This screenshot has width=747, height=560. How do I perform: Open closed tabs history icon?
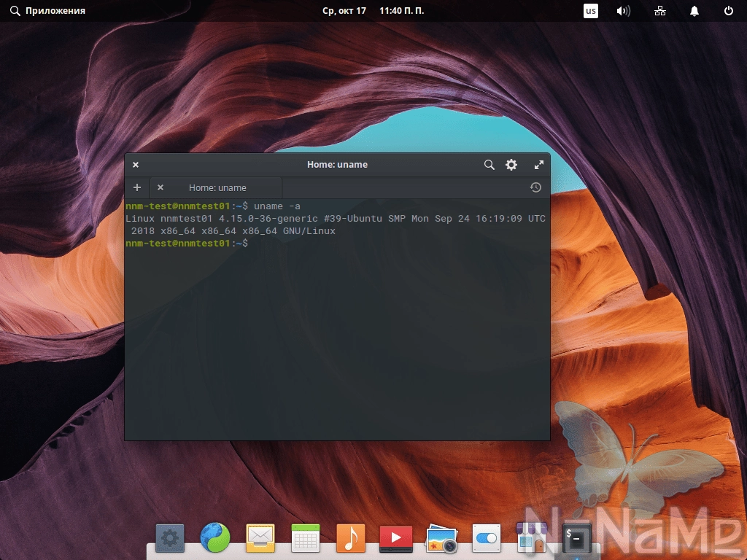tap(535, 187)
